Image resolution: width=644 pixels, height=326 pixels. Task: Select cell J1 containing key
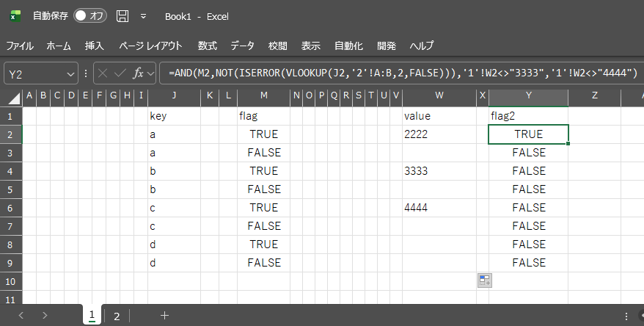(x=174, y=116)
